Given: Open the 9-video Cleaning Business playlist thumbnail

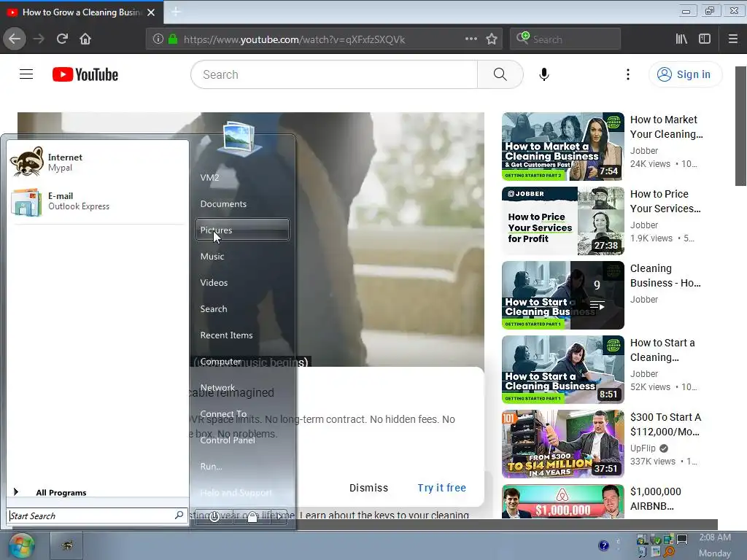Looking at the screenshot, I should (x=562, y=295).
